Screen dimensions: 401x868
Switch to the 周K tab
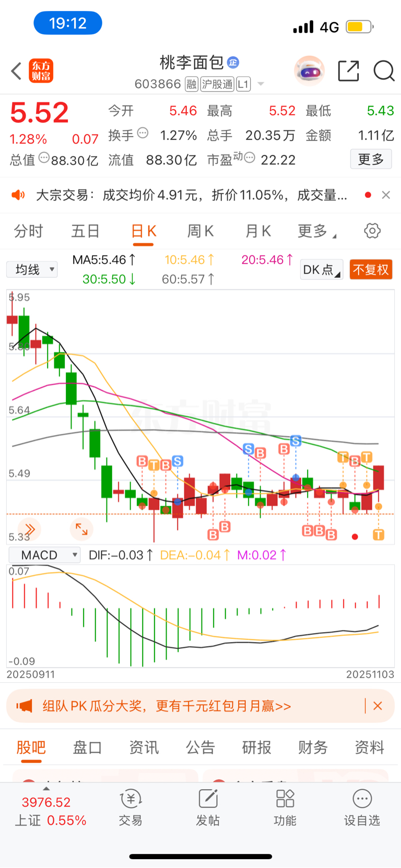200,231
